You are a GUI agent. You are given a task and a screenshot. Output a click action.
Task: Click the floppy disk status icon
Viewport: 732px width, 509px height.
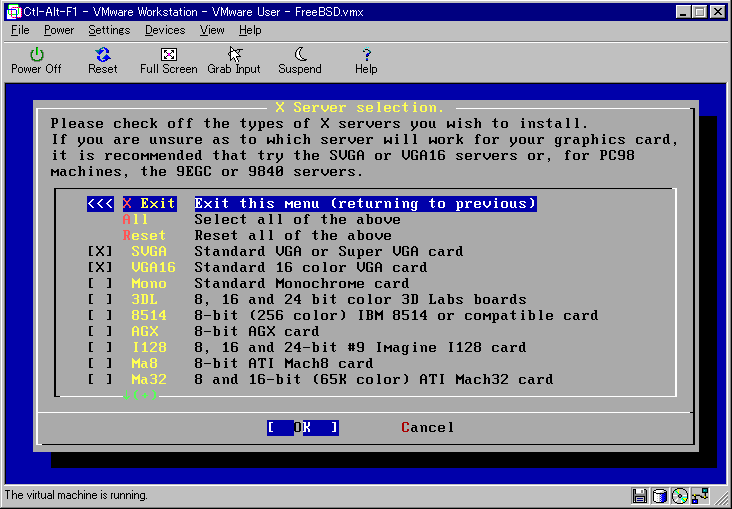tap(640, 496)
